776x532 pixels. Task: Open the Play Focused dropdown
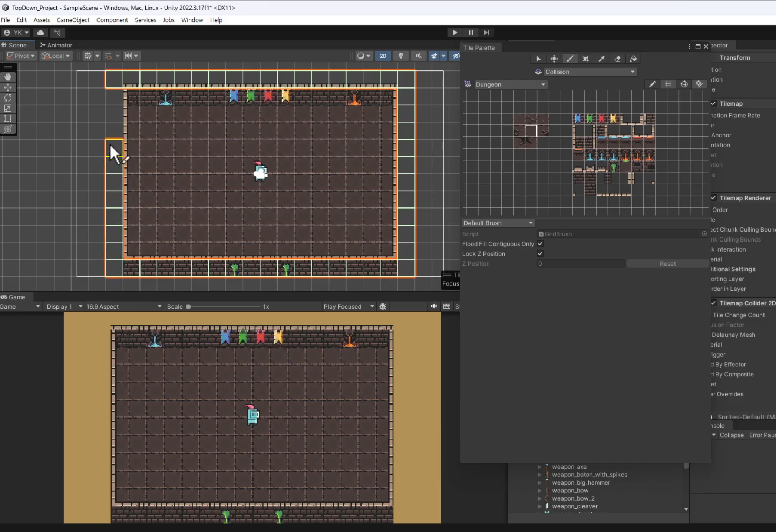(x=349, y=306)
